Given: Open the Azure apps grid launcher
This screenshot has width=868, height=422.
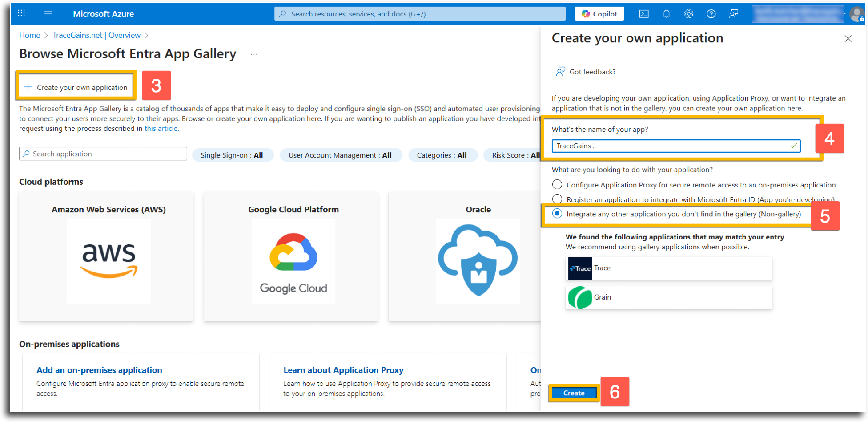Looking at the screenshot, I should tap(21, 13).
